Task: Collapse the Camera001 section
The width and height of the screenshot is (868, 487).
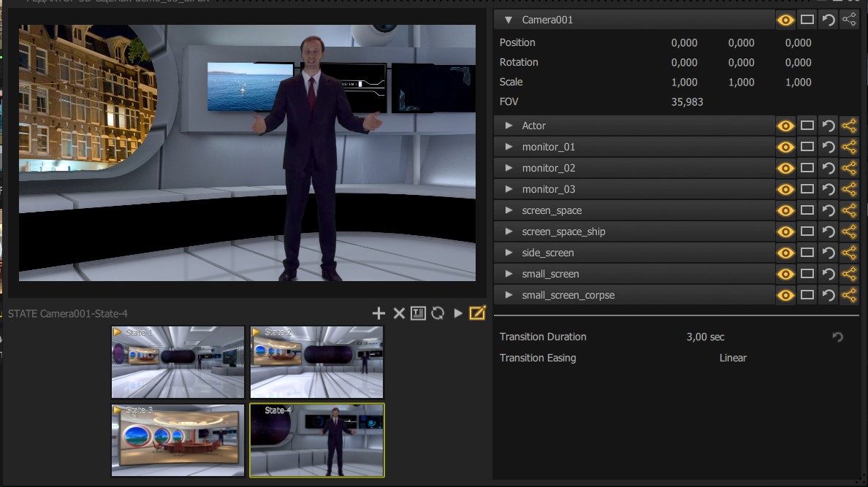Action: [x=509, y=20]
